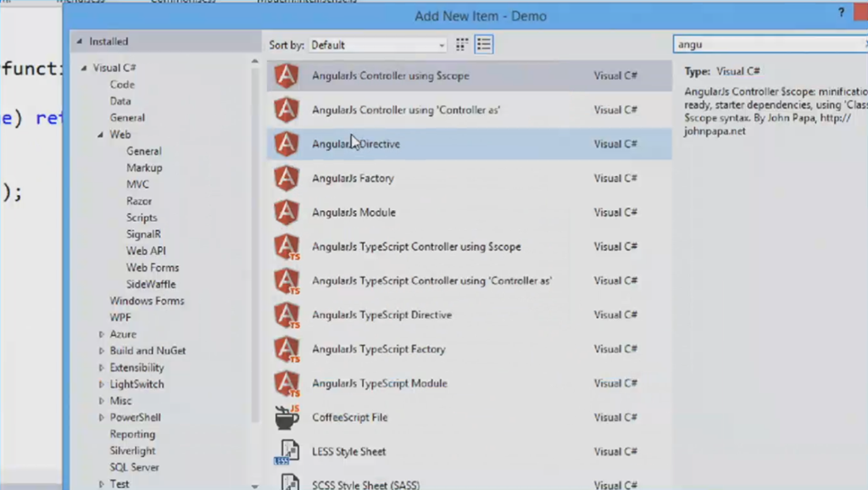Screen dimensions: 868x490
Task: Expand the Misc tree node
Action: (x=102, y=401)
